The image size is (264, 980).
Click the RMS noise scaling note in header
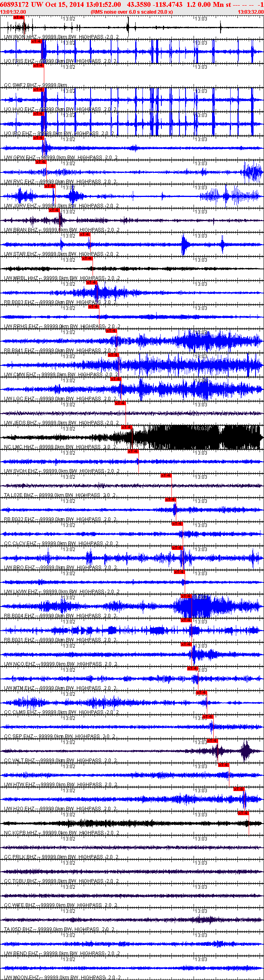click(x=132, y=12)
